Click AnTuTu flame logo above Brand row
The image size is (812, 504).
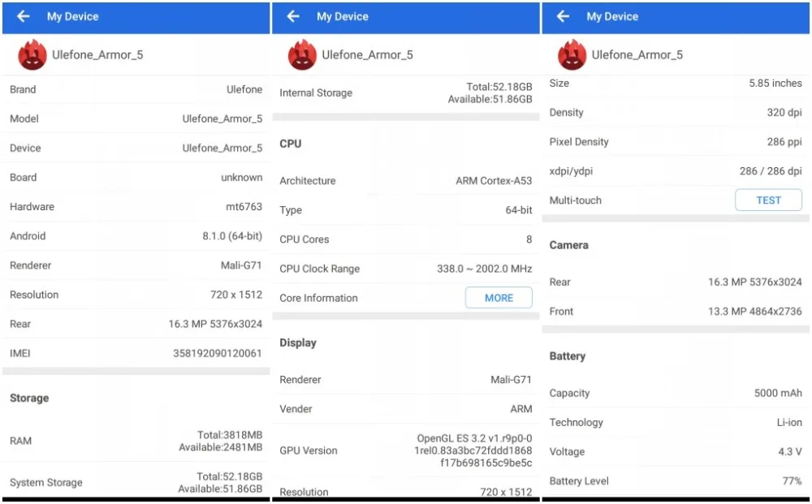pyautogui.click(x=32, y=54)
